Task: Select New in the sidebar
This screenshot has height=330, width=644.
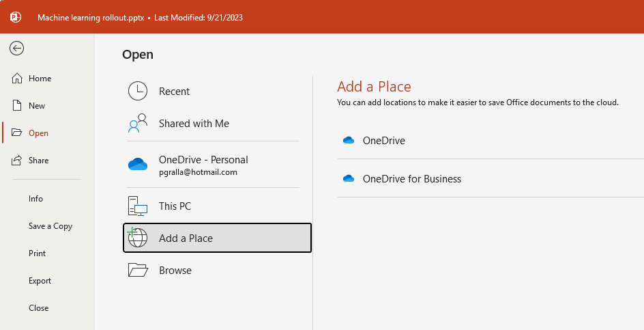Action: pos(37,105)
